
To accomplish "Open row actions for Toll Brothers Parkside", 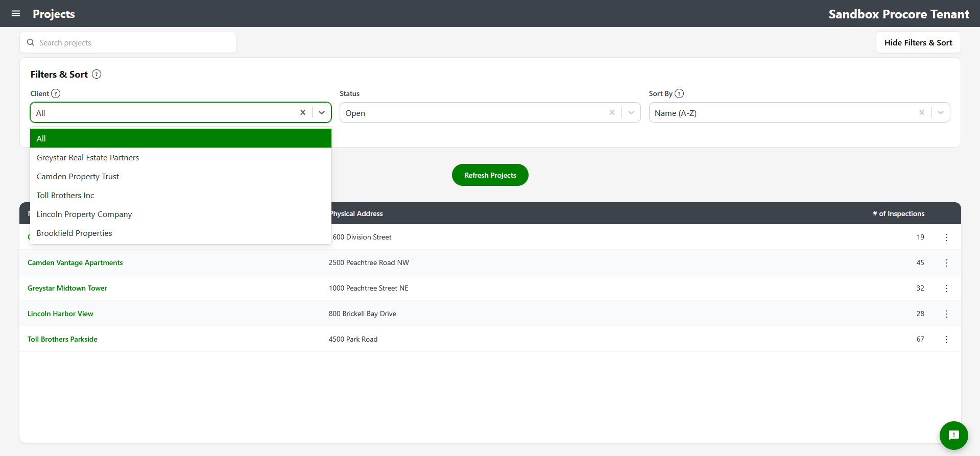I will 946,339.
